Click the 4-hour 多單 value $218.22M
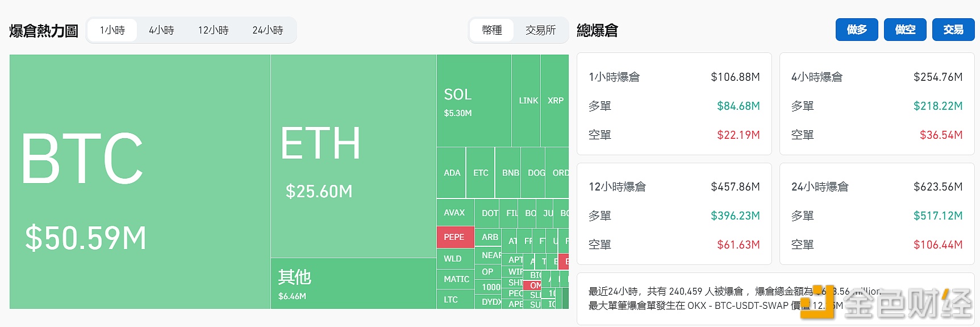This screenshot has width=980, height=327. click(938, 106)
